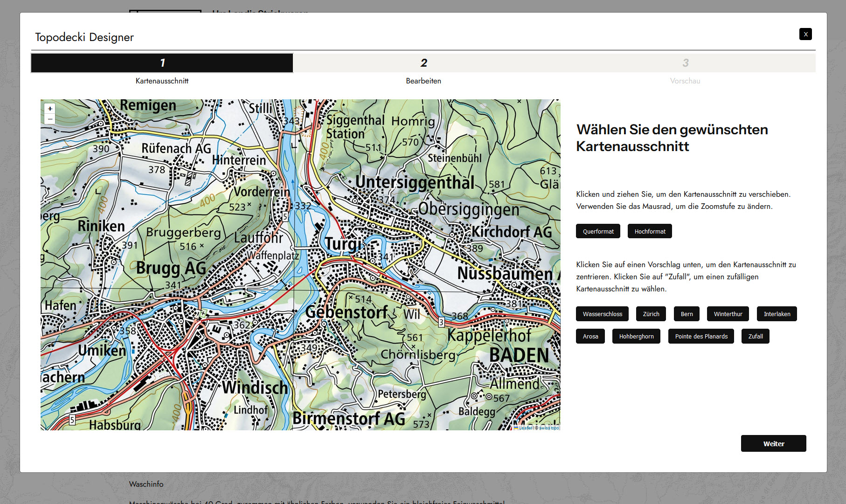Jump to Interlaken map section
Image resolution: width=846 pixels, height=504 pixels.
[777, 314]
